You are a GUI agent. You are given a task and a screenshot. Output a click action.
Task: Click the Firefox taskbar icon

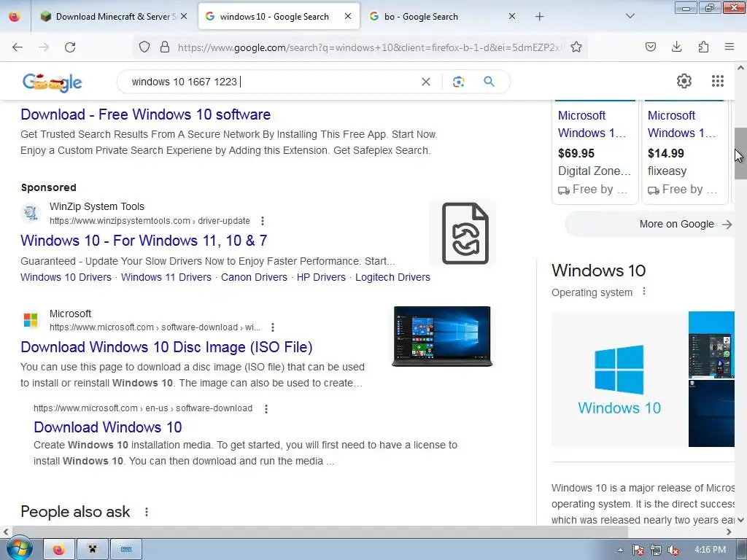click(x=59, y=550)
